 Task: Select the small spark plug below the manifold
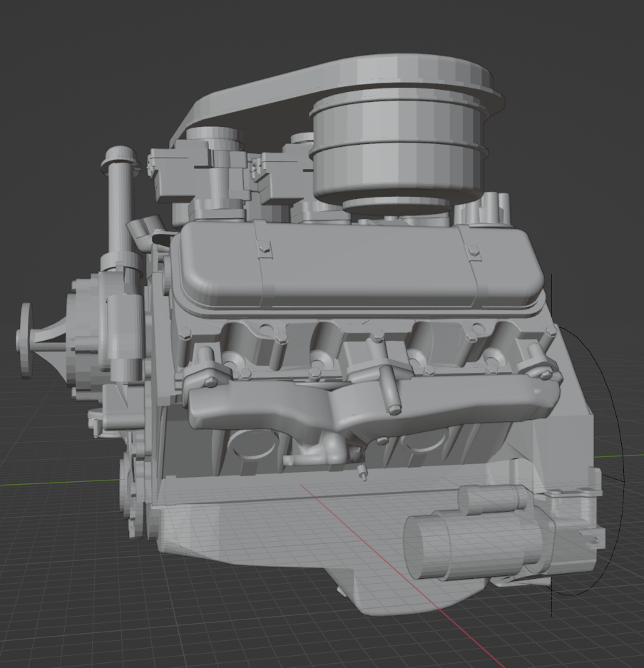click(362, 472)
